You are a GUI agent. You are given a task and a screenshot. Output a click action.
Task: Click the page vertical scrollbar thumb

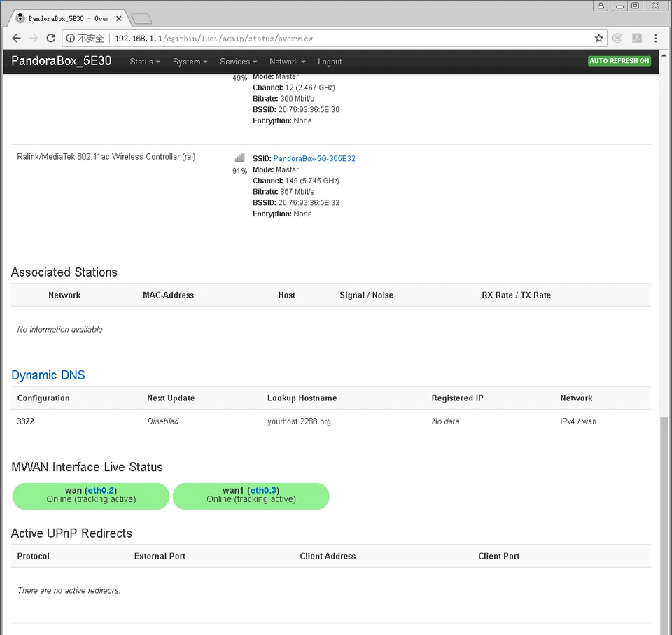(664, 525)
